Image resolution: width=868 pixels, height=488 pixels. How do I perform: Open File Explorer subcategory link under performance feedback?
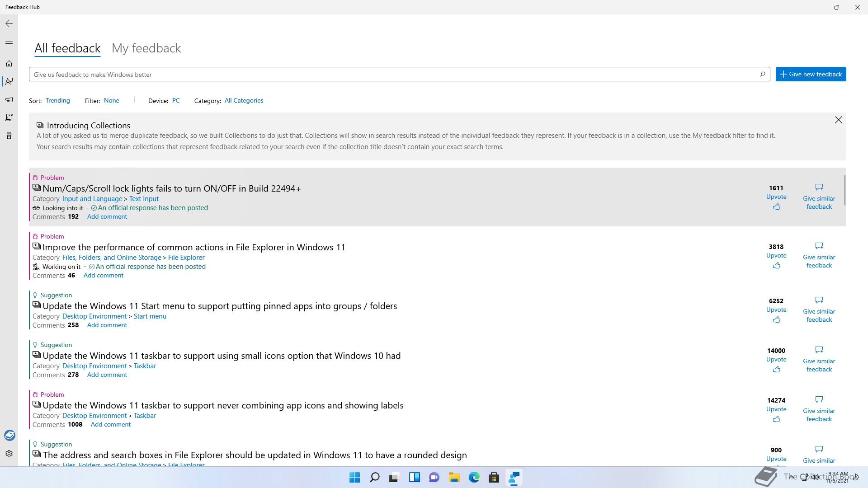point(186,258)
